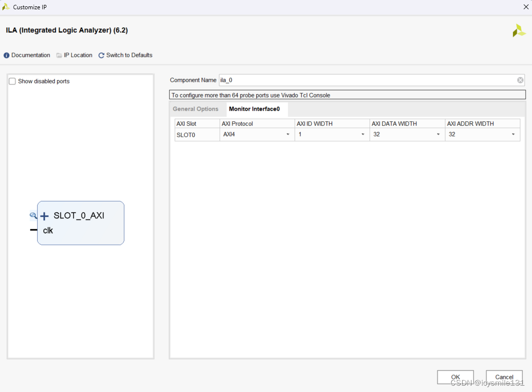Close the Customize IP dialog

[526, 7]
